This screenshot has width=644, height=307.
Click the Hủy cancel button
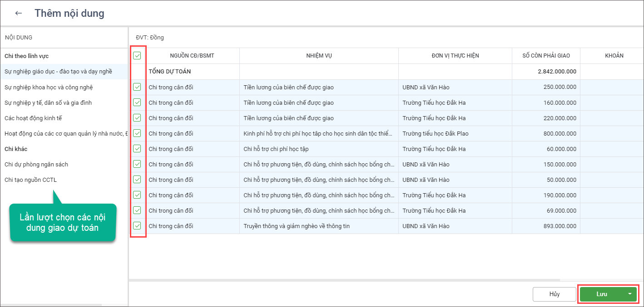pos(554,294)
